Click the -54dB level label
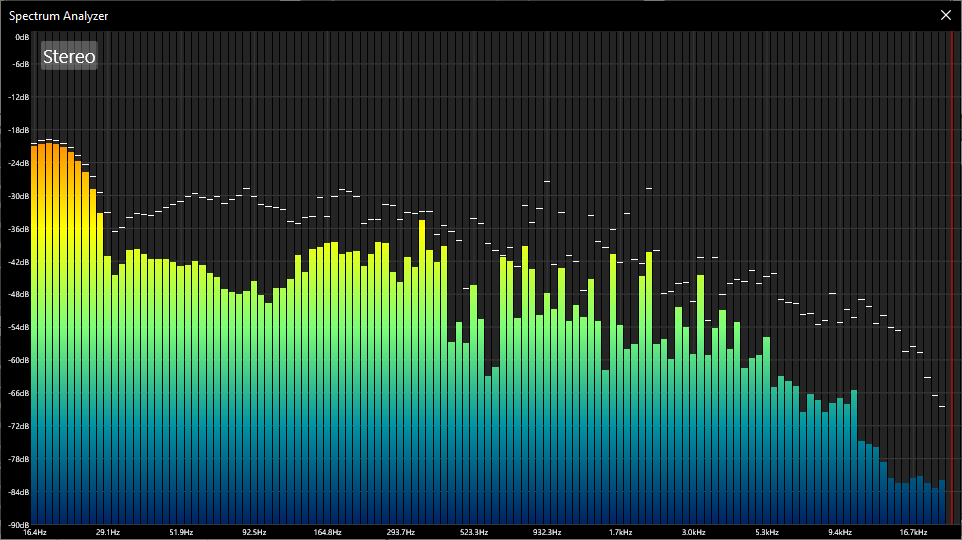The width and height of the screenshot is (962, 540). [x=19, y=328]
